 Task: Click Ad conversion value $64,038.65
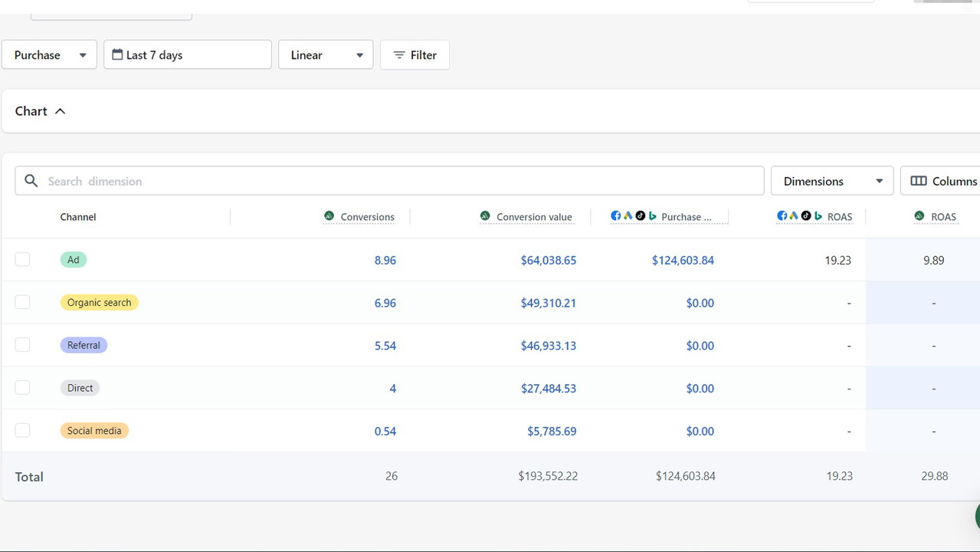point(548,261)
